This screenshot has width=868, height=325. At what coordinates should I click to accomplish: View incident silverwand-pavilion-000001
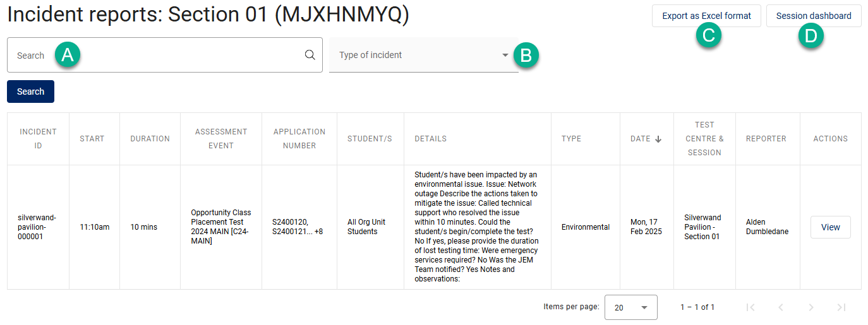coord(830,227)
